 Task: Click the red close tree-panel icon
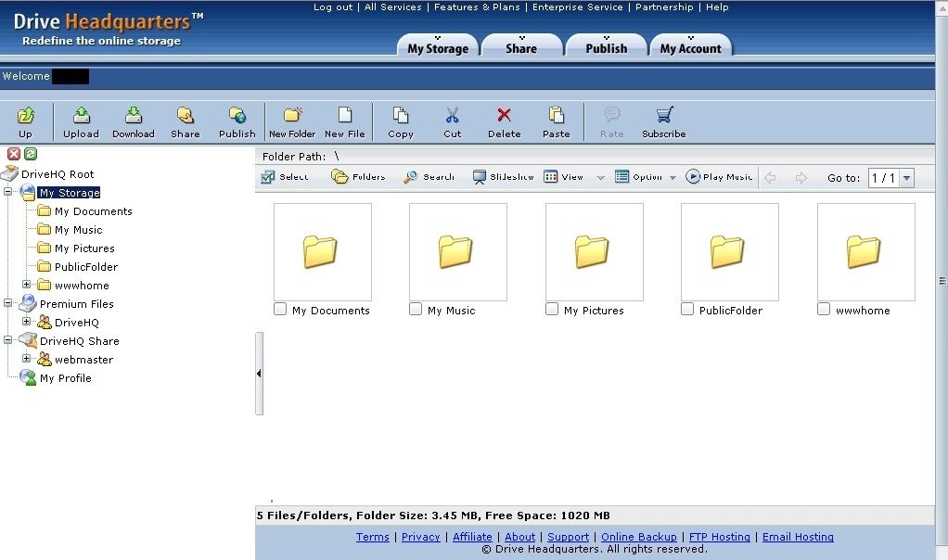click(14, 154)
